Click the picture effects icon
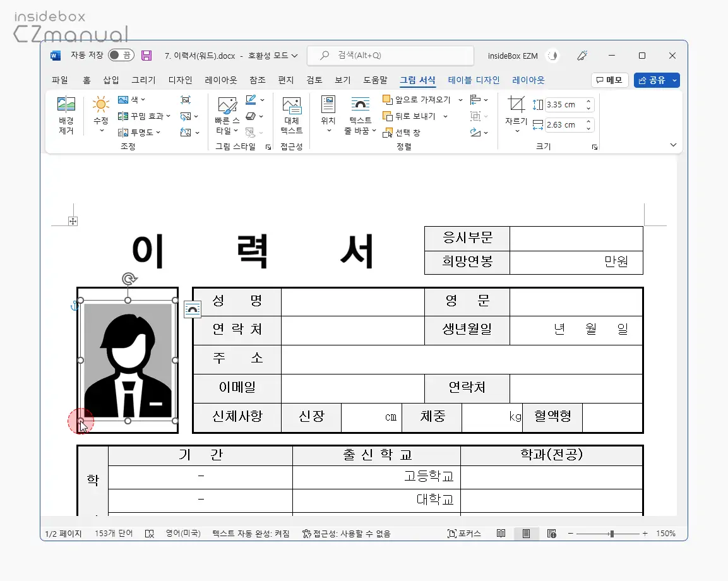The image size is (728, 581). 251,116
